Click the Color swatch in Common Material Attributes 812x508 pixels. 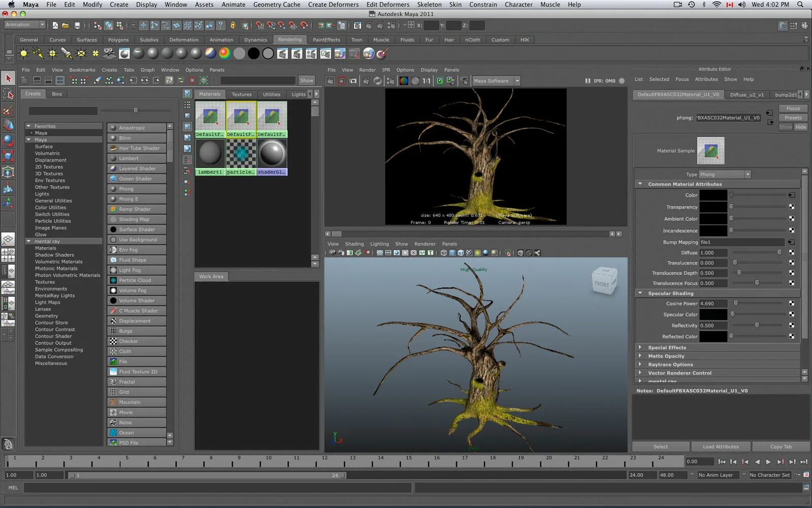click(x=713, y=195)
